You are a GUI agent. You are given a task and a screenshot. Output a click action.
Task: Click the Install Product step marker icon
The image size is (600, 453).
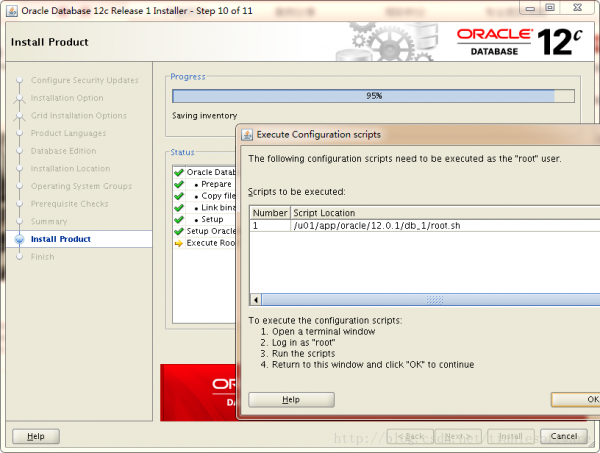coord(20,239)
